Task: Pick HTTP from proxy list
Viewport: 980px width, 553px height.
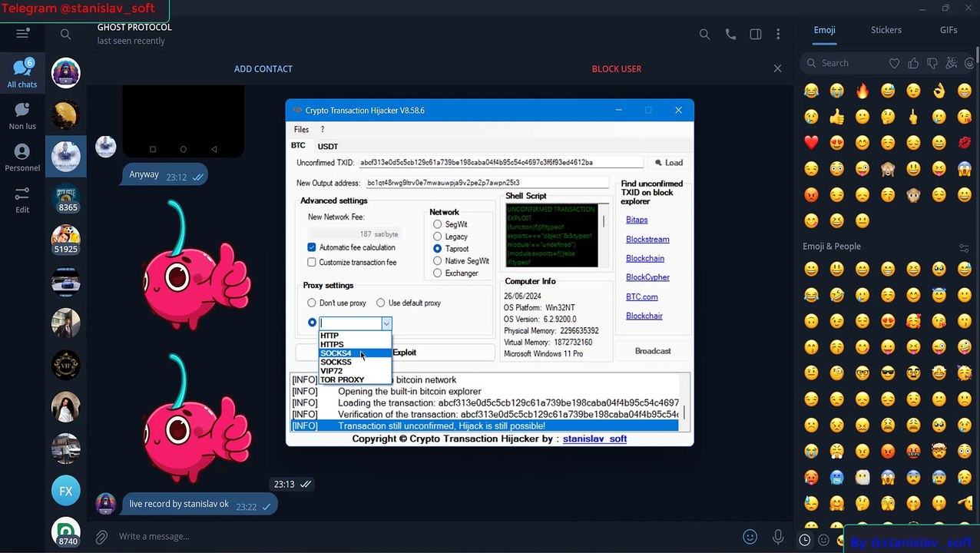Action: 355,336
